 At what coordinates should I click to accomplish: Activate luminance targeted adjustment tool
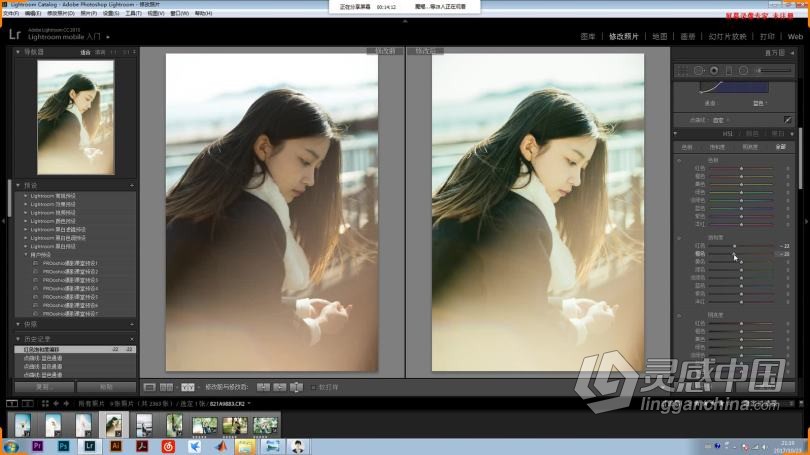679,316
